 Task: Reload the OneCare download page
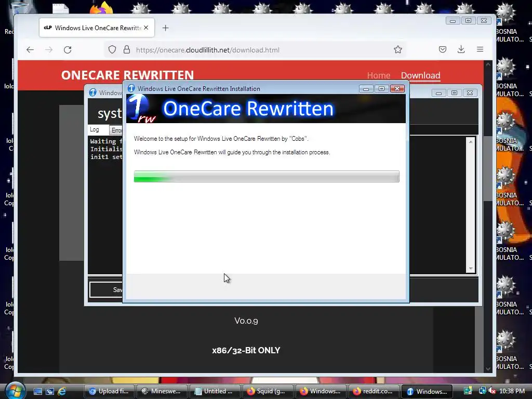pos(68,50)
